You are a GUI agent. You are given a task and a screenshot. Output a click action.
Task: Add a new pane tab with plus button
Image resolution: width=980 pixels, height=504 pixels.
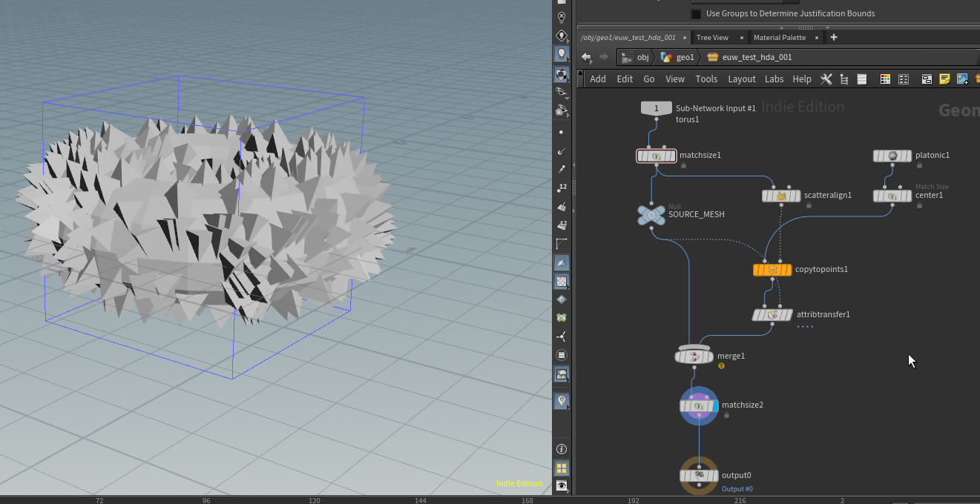(x=834, y=37)
